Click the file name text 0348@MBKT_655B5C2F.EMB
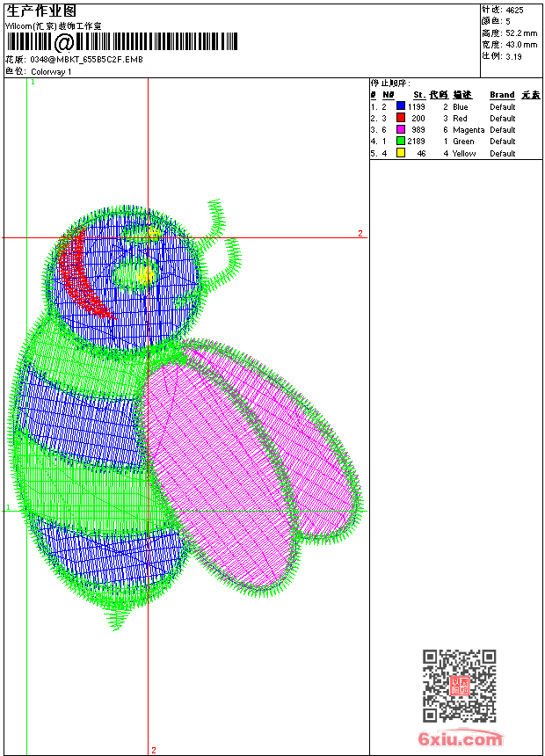The height and width of the screenshot is (756, 545). pos(86,60)
